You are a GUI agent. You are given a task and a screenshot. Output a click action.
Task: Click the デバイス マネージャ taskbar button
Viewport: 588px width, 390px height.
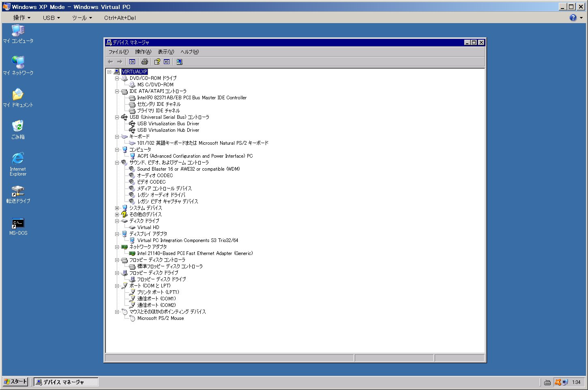(66, 382)
